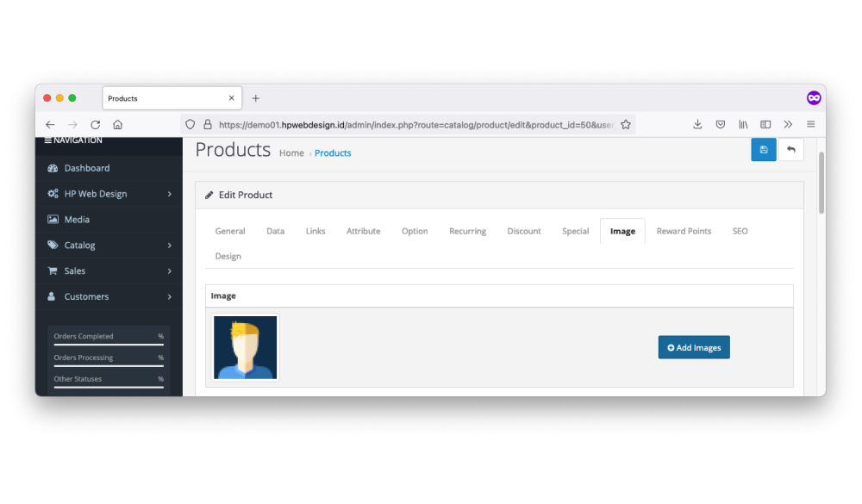Screen dimensions: 862x504
Task: Click the browser home icon
Action: click(x=118, y=124)
